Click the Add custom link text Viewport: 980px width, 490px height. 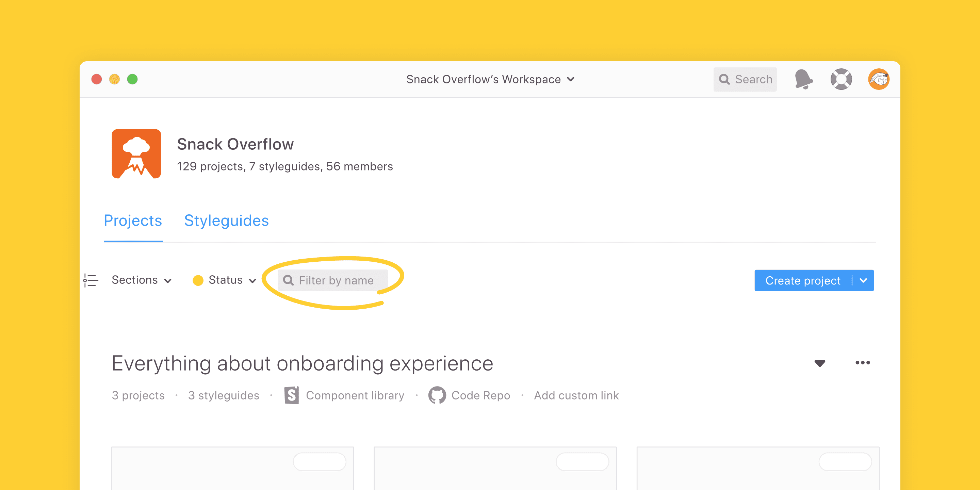click(576, 395)
